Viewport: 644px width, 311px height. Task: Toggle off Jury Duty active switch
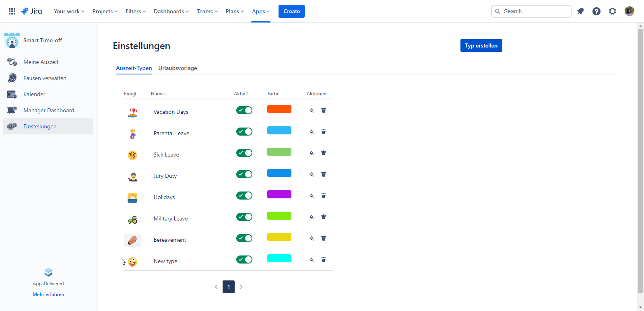pyautogui.click(x=244, y=174)
